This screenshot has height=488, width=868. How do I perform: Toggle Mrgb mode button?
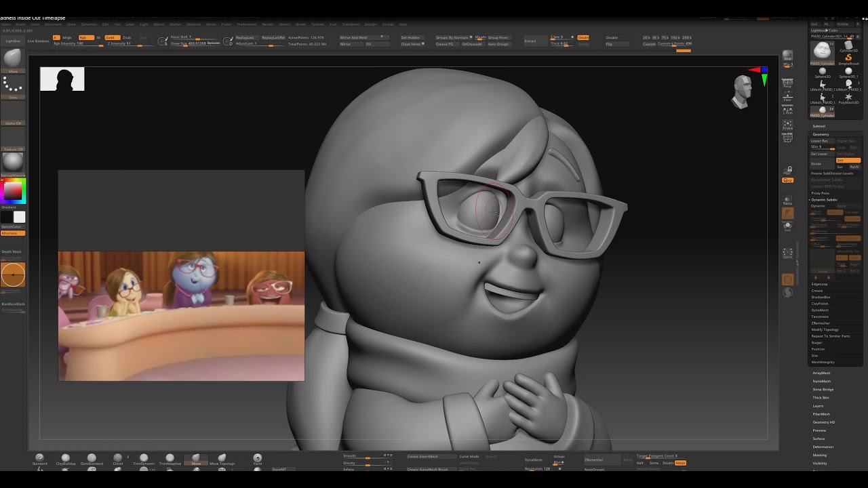pos(67,37)
